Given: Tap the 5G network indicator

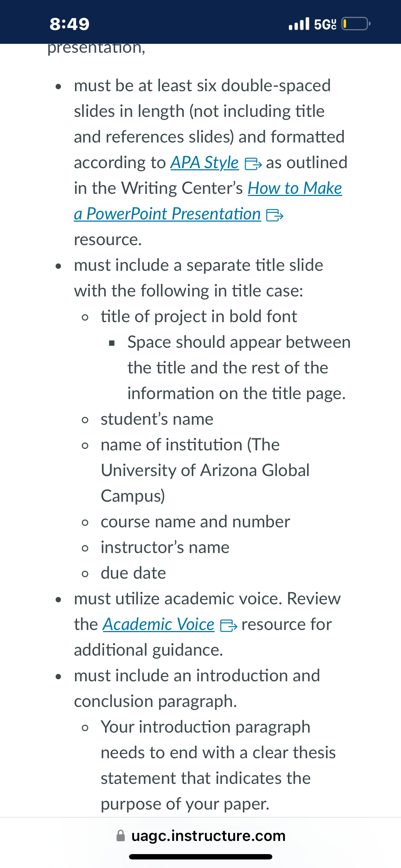Looking at the screenshot, I should tap(325, 24).
